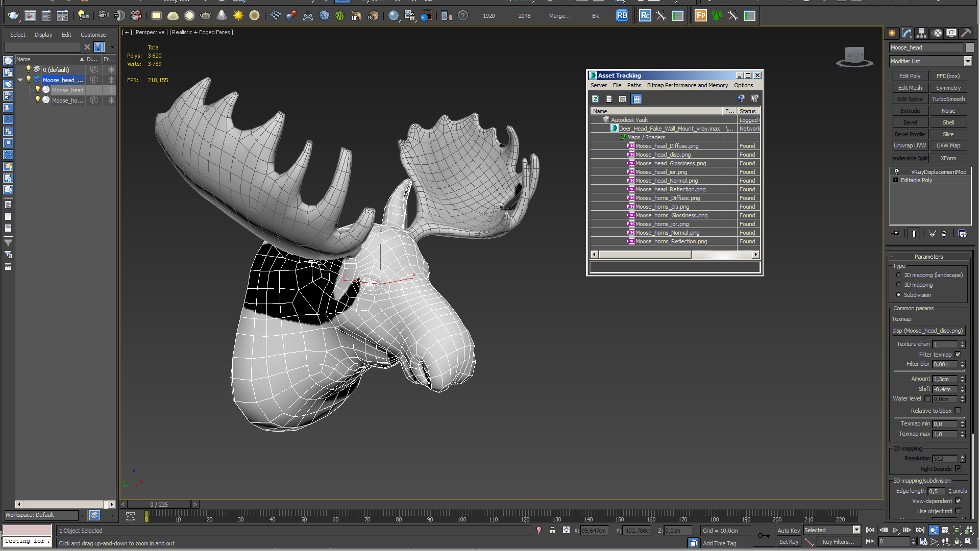Open the Selected key filter dropdown
Image resolution: width=980 pixels, height=551 pixels.
coord(856,530)
